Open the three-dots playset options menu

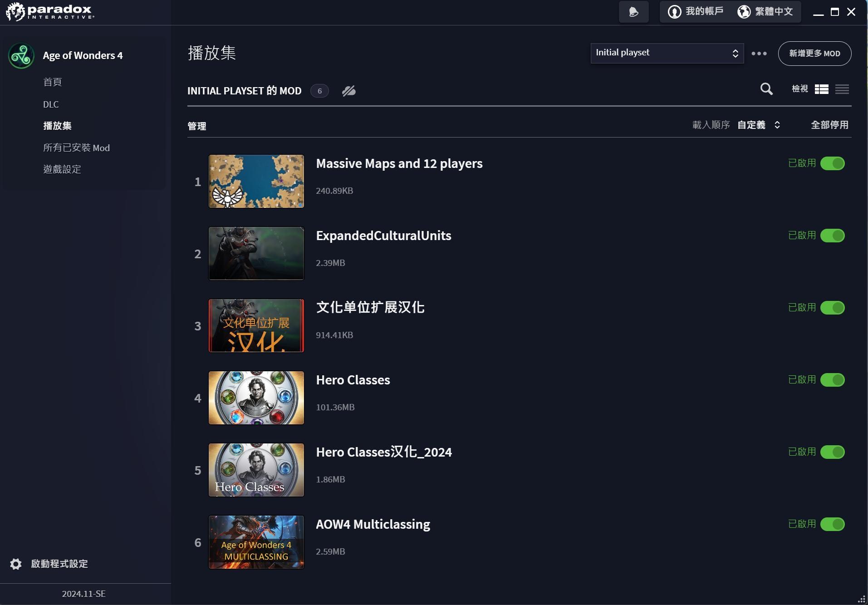click(x=759, y=54)
